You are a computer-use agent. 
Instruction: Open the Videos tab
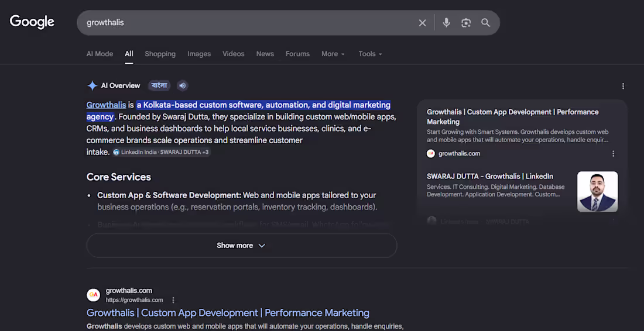(x=233, y=54)
